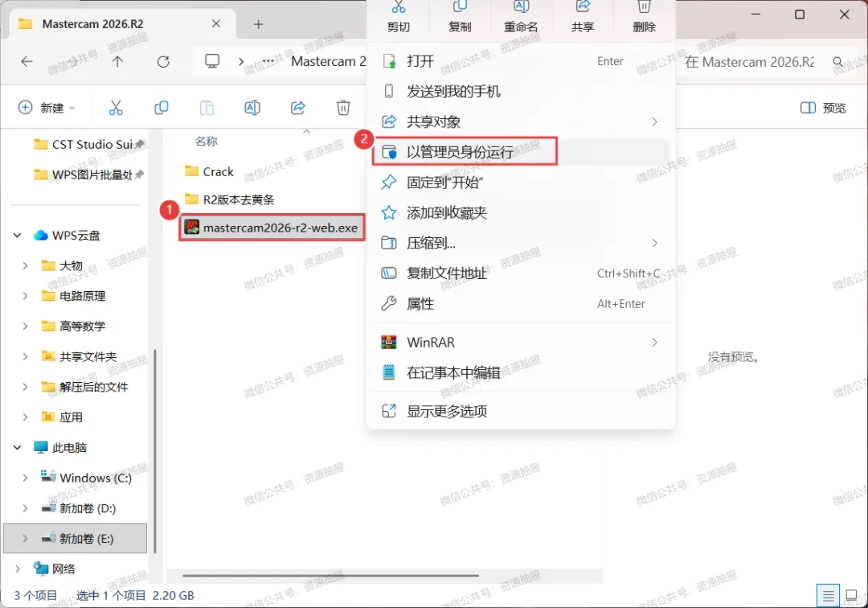
Task: Expand the 高等数学 folder node
Action: pos(25,327)
